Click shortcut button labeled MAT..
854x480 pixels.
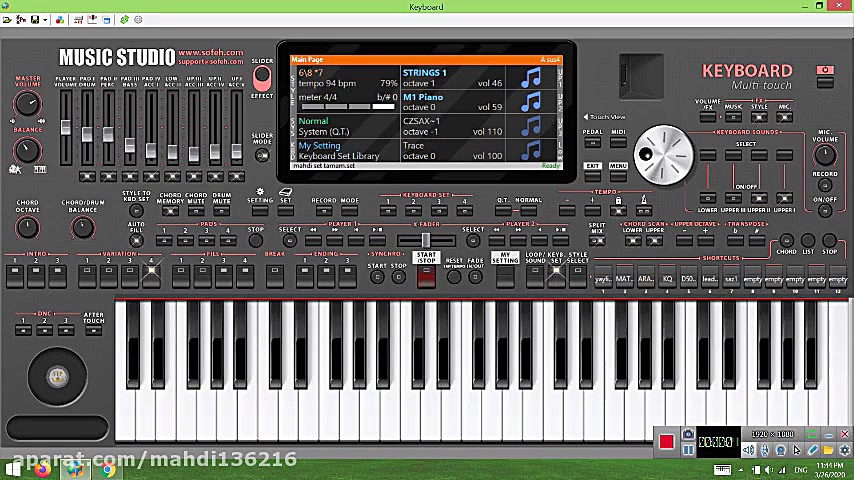click(624, 278)
